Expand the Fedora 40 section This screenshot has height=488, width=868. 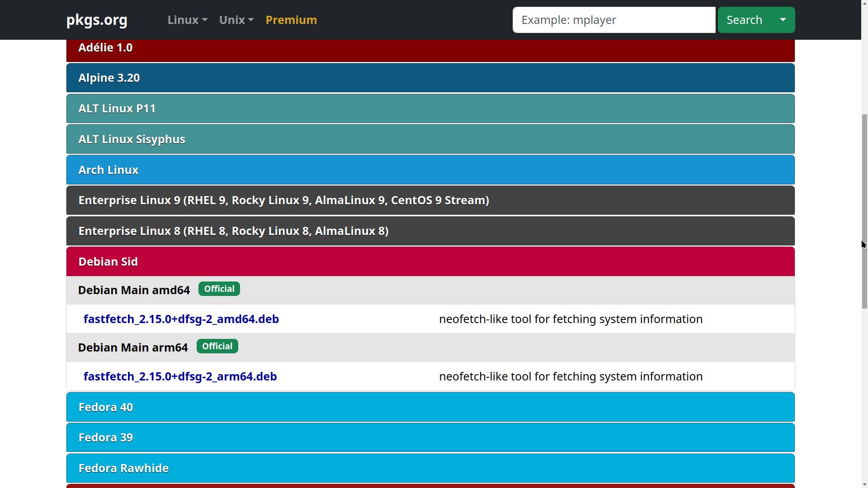[x=430, y=407]
